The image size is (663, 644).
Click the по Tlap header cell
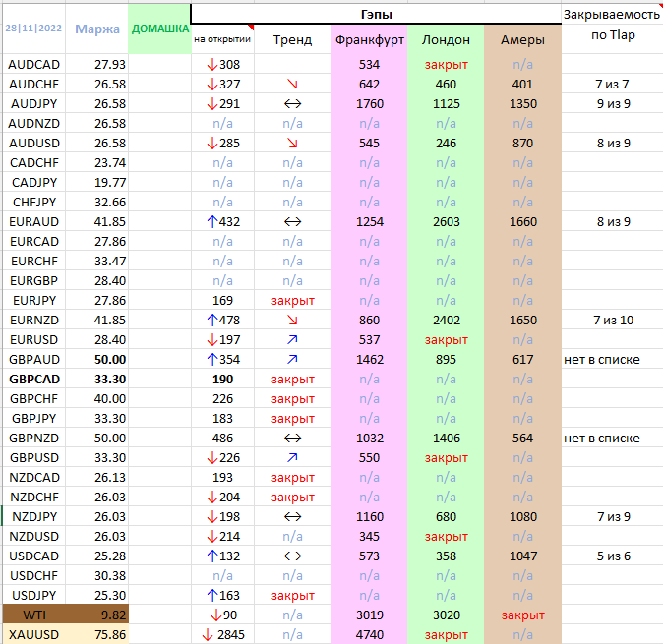[613, 35]
